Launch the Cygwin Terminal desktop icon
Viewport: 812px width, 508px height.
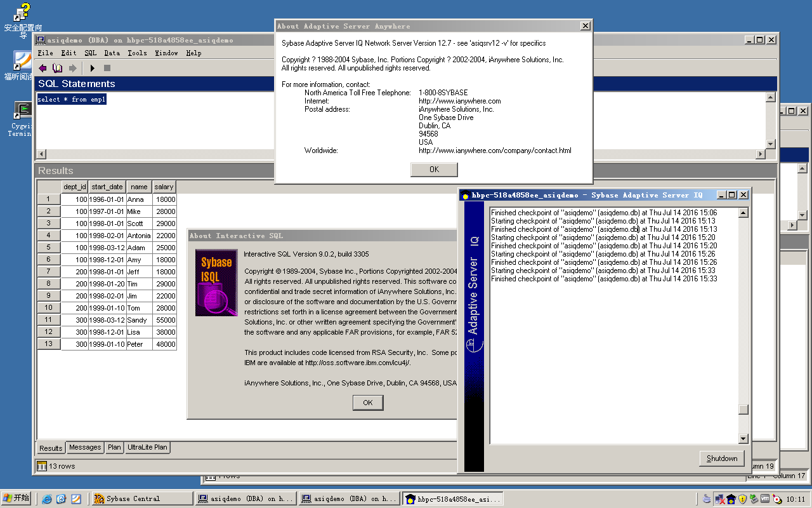click(23, 119)
